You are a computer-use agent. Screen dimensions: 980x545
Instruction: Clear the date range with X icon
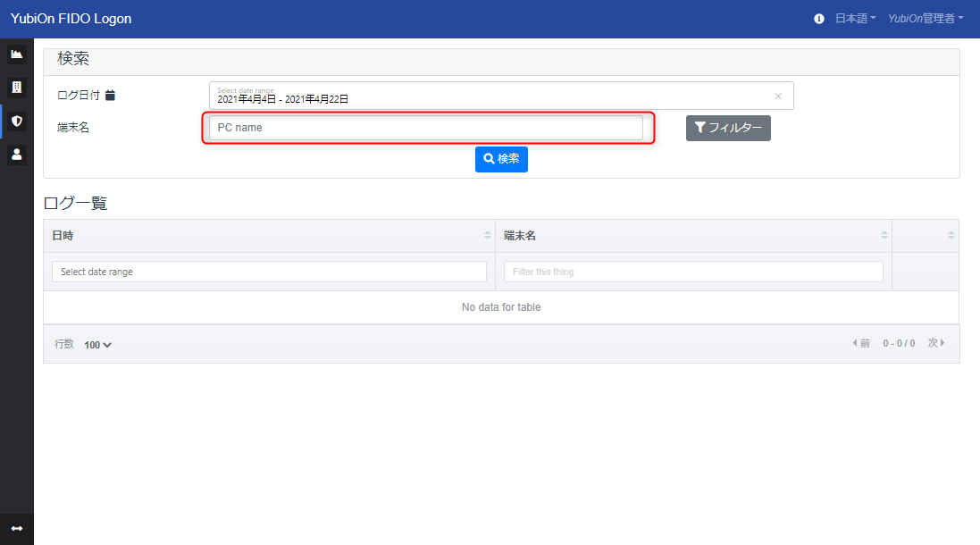(778, 96)
